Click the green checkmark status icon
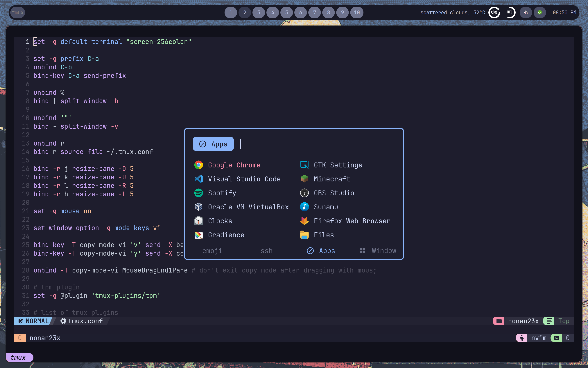The height and width of the screenshot is (368, 588). (x=540, y=12)
